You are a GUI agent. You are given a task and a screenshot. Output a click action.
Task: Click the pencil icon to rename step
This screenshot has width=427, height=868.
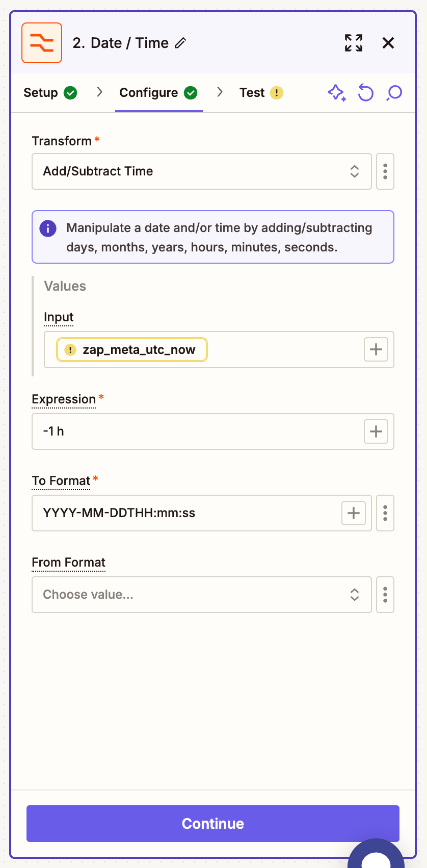(180, 43)
